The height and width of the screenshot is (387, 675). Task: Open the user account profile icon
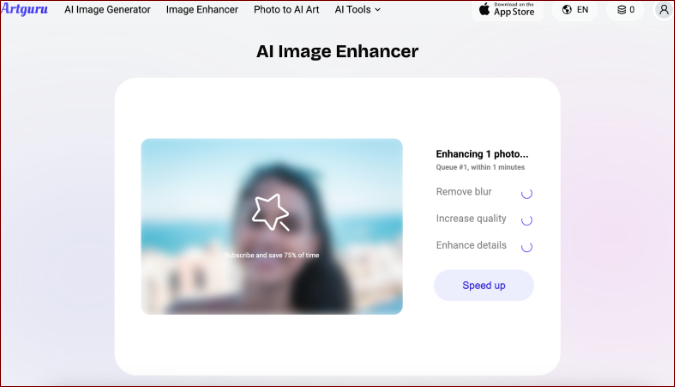[x=664, y=9]
